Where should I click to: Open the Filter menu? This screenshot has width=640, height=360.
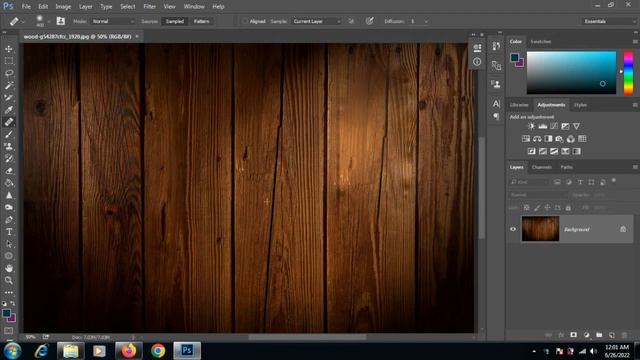click(149, 7)
